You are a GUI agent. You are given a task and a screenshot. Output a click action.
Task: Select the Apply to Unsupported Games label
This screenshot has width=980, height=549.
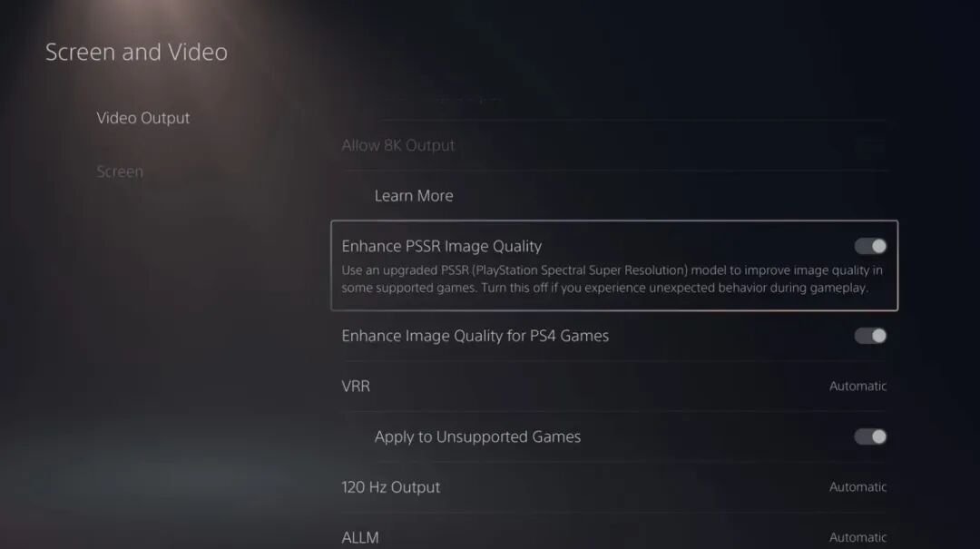[477, 436]
